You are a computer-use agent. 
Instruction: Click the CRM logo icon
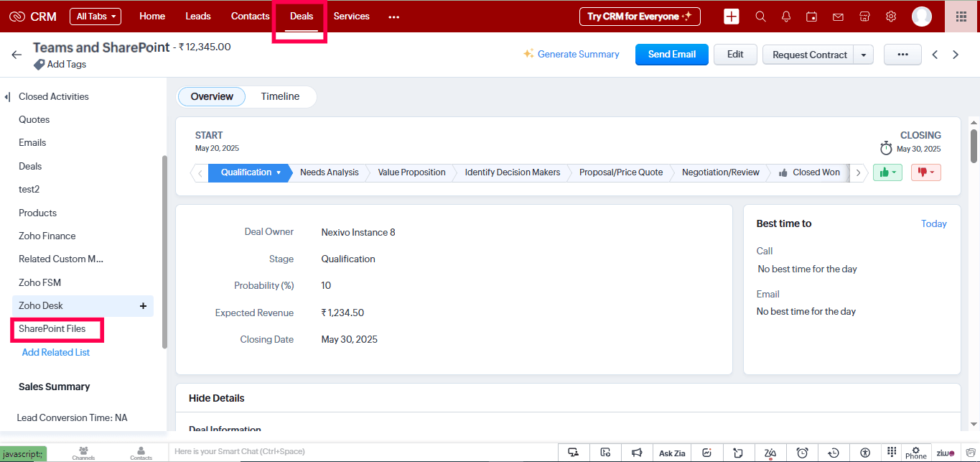17,17
